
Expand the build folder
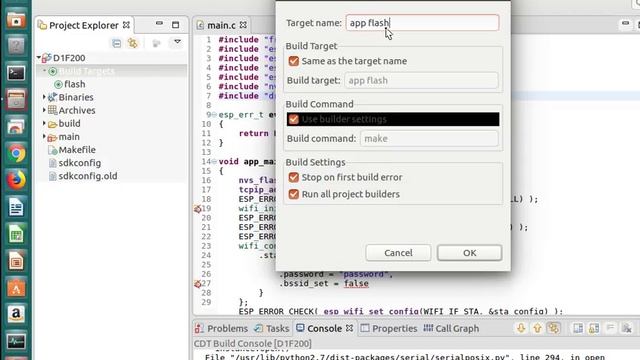click(x=44, y=123)
